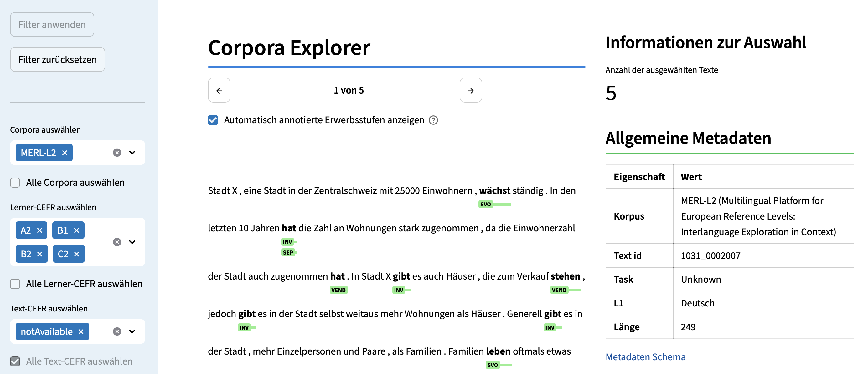The image size is (868, 374).
Task: Remove the A2 level tag
Action: [40, 230]
